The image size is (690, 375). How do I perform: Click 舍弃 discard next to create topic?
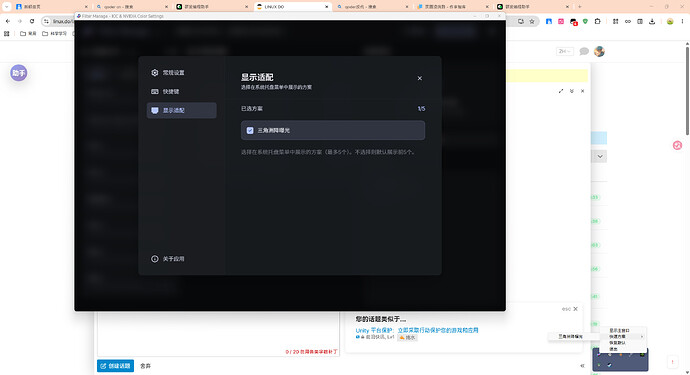pos(145,366)
